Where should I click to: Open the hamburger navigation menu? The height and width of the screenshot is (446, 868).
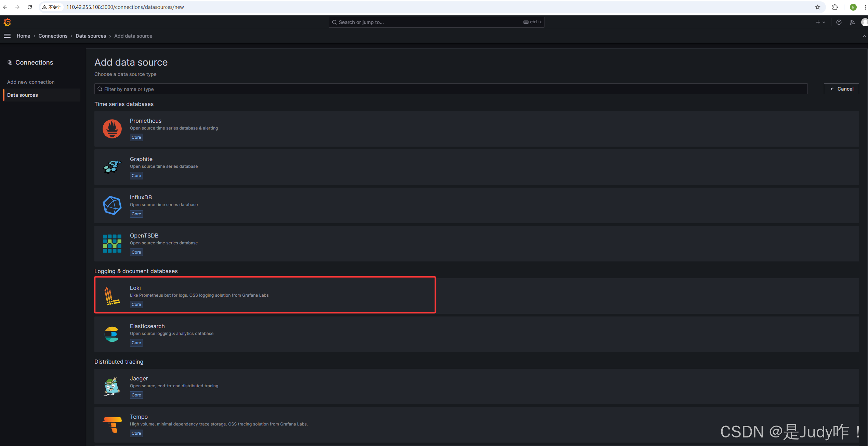click(7, 36)
